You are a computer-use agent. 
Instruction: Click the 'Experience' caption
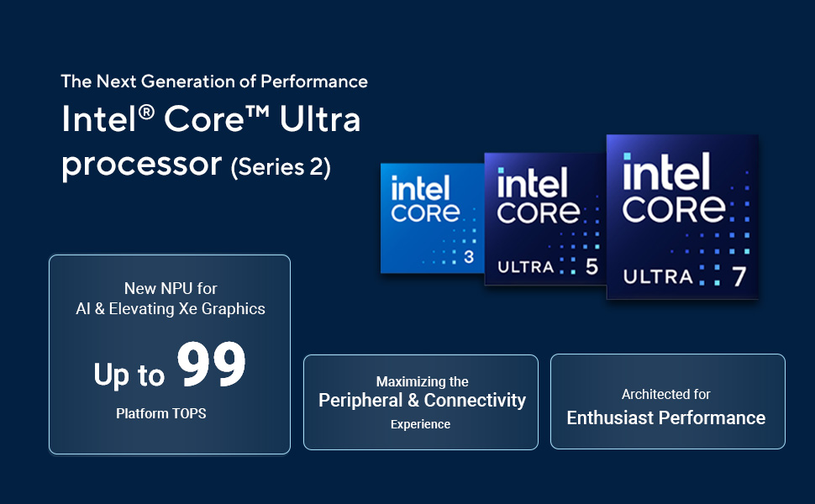click(x=420, y=424)
